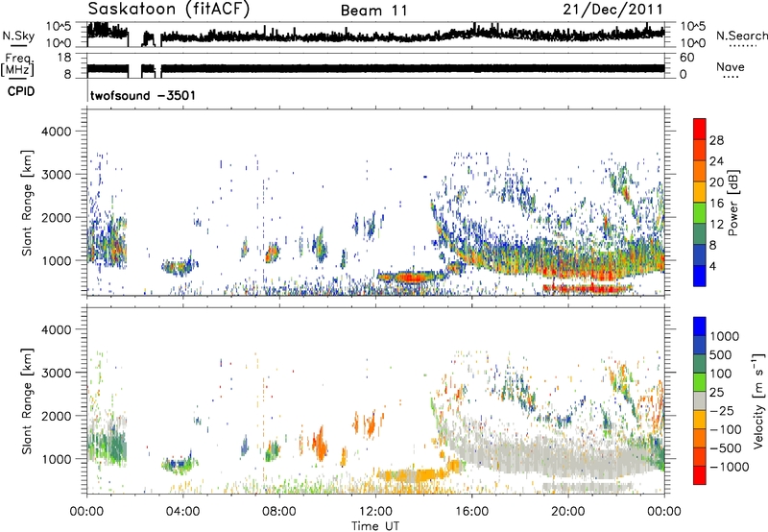Click the "Freq. [MHz]" axis label

coord(17,65)
